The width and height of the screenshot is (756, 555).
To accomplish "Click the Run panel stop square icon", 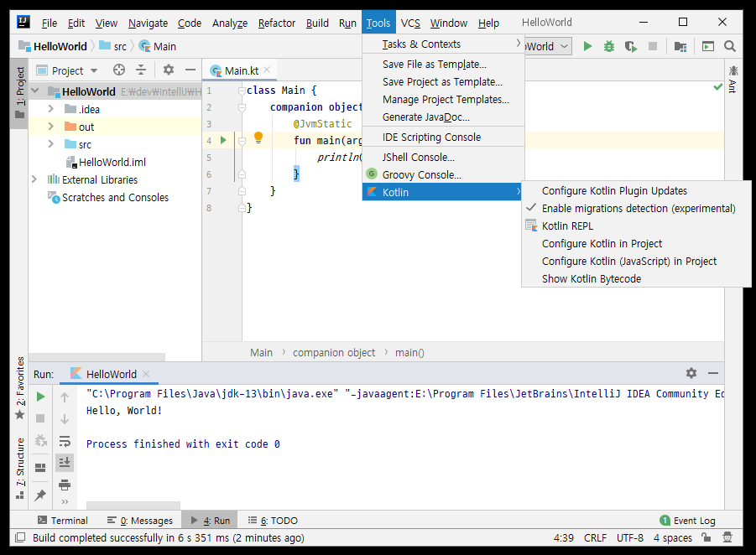I will [41, 418].
